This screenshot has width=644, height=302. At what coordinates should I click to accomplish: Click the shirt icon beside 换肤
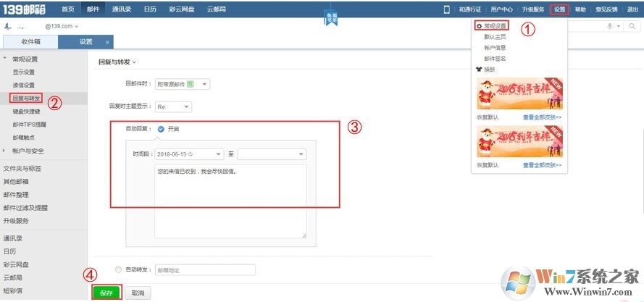click(479, 70)
